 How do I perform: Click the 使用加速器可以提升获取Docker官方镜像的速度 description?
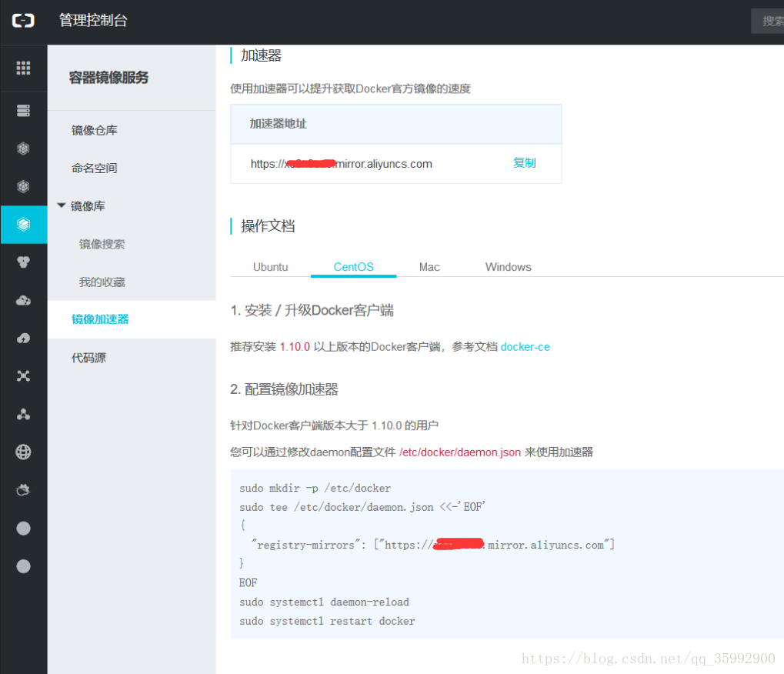[351, 88]
